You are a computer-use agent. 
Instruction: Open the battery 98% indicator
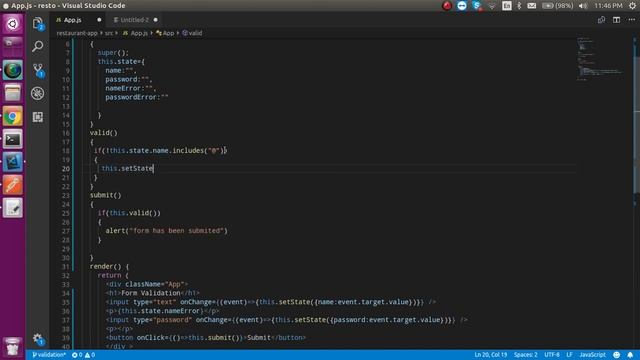[x=557, y=6]
